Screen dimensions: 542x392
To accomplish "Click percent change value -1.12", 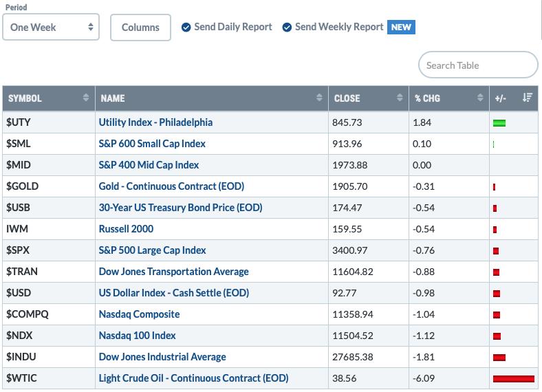I will [x=424, y=336].
